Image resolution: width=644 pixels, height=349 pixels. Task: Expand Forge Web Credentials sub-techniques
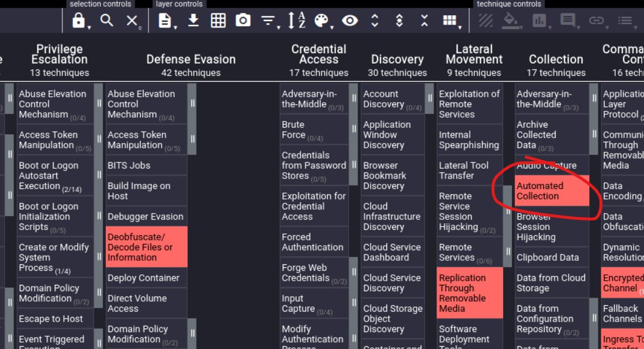pos(354,273)
